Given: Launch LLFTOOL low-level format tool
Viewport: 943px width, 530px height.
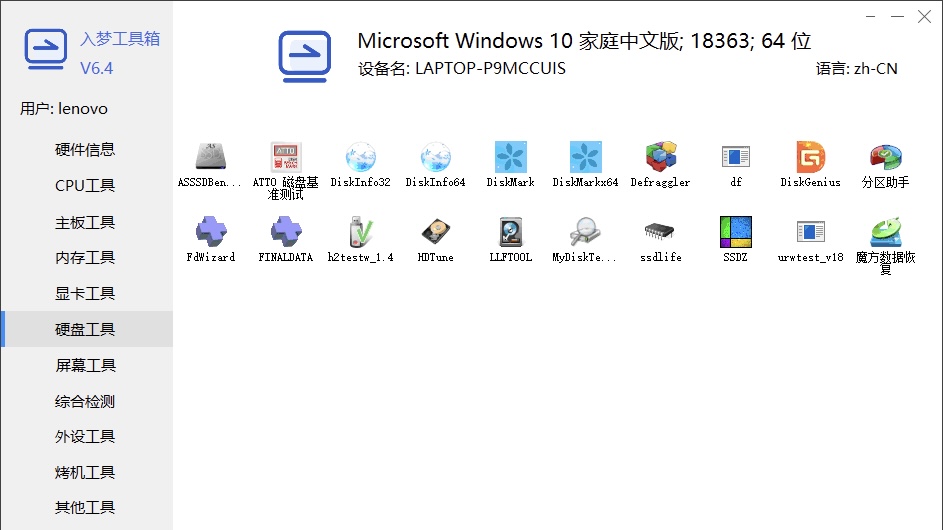Looking at the screenshot, I should [511, 232].
